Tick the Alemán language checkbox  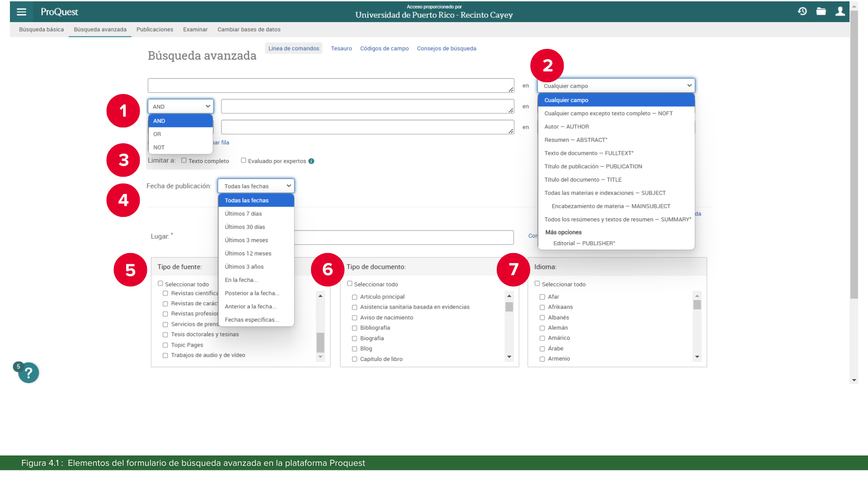click(x=542, y=328)
